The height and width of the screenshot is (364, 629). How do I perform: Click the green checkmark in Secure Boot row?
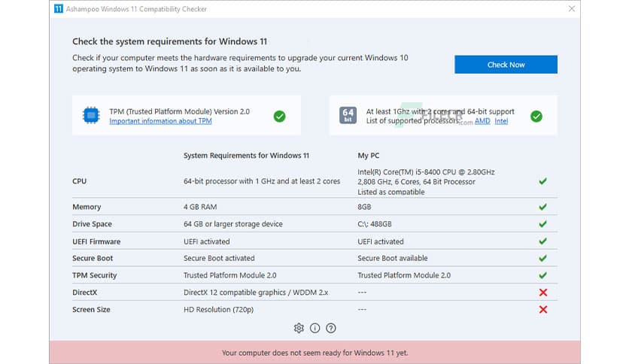[542, 258]
